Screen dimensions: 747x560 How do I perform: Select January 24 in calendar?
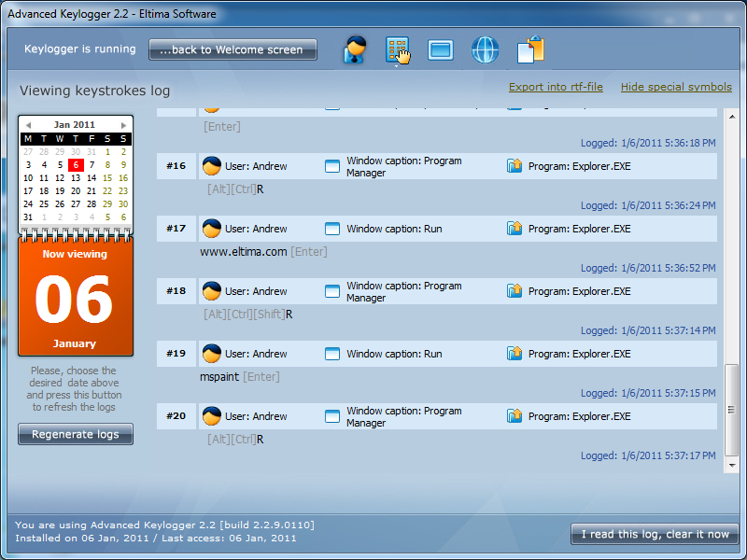28,203
